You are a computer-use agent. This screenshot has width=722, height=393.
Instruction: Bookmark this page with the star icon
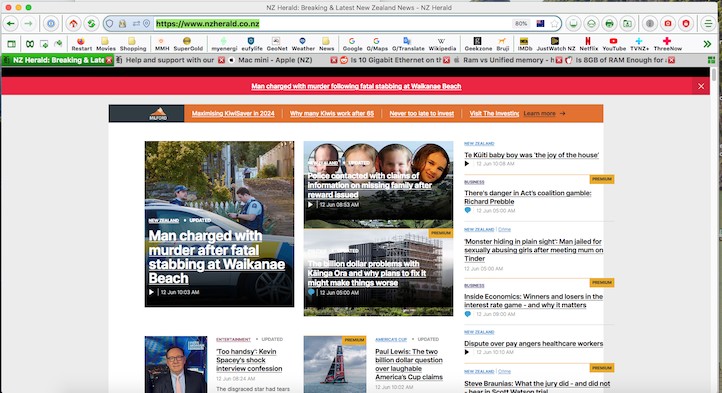pyautogui.click(x=555, y=23)
